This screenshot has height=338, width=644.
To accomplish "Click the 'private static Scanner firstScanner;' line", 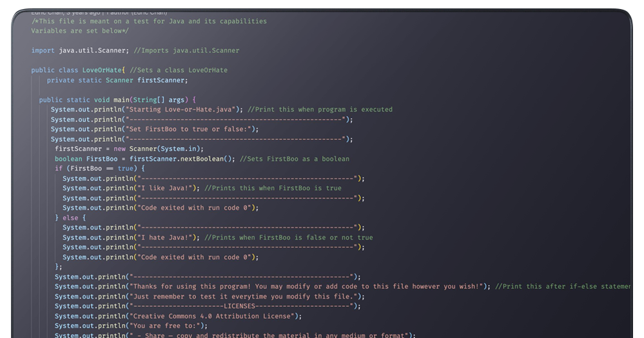I will point(117,80).
